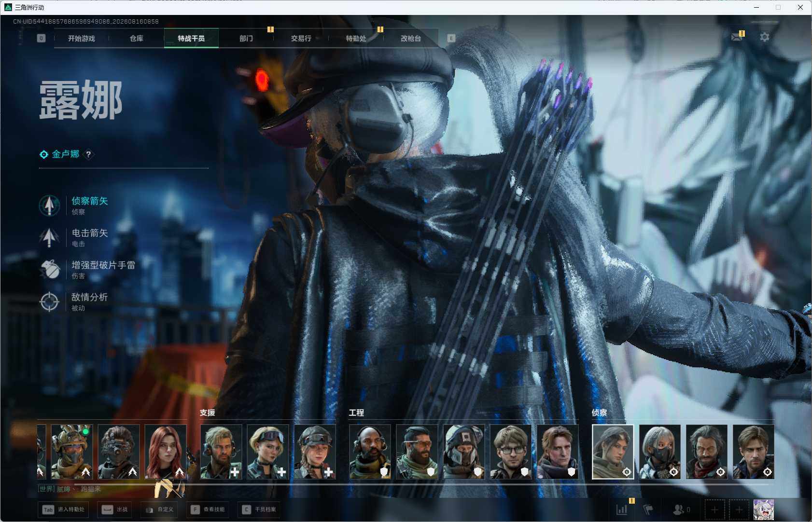The width and height of the screenshot is (812, 522).
Task: Click the 查看技能 button
Action: 208,509
